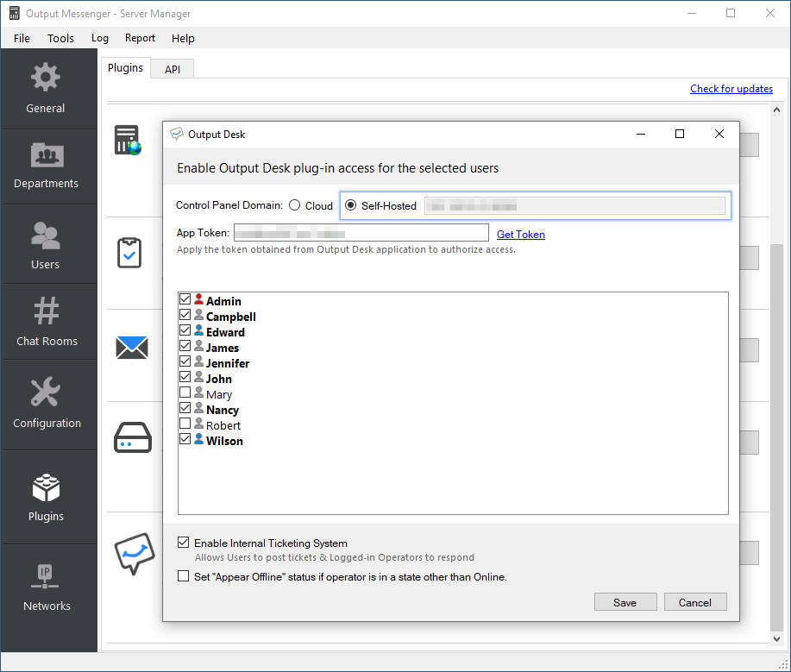Viewport: 791px width, 672px height.
Task: Select the user name James
Action: pos(223,348)
